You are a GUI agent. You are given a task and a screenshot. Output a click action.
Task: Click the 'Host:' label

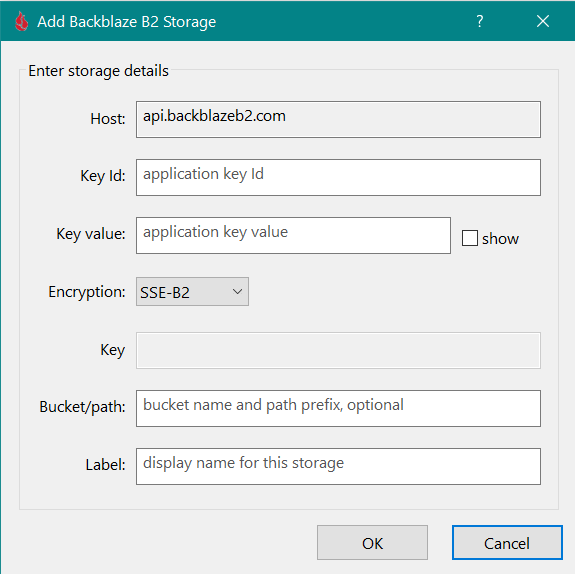pyautogui.click(x=108, y=119)
